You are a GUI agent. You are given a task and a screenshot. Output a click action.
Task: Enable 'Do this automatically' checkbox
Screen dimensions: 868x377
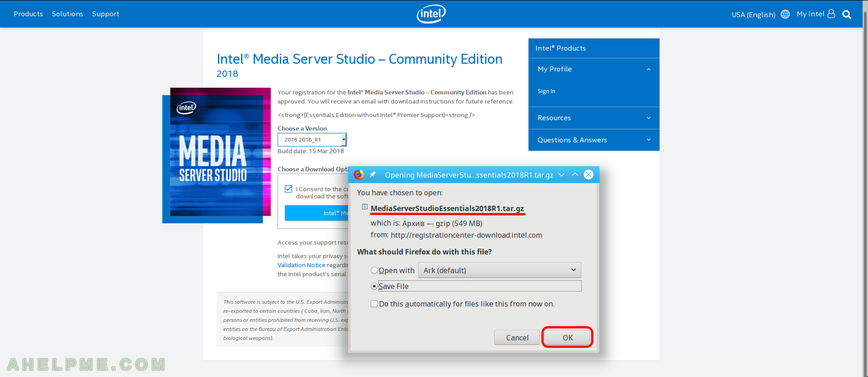tap(374, 304)
